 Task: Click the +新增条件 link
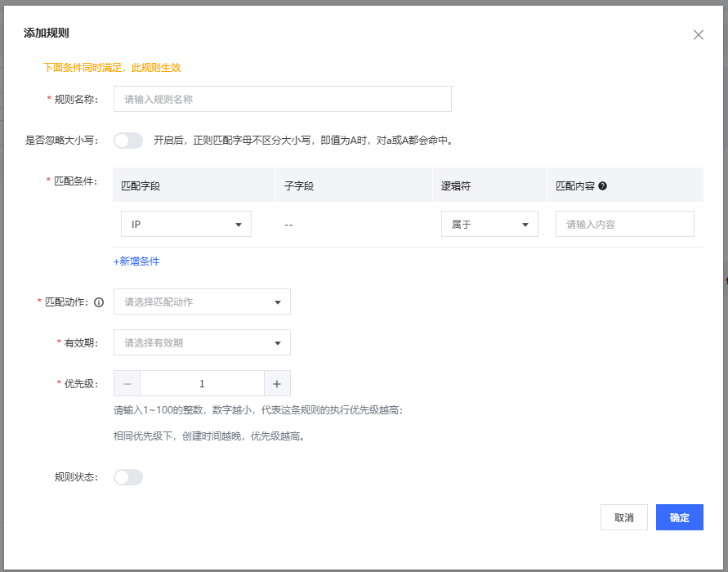(x=136, y=261)
